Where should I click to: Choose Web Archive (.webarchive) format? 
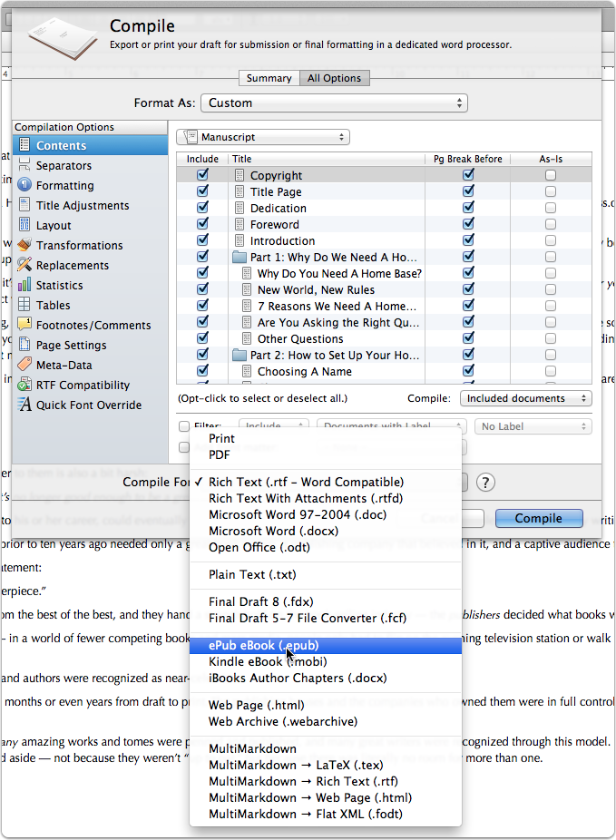point(326,721)
